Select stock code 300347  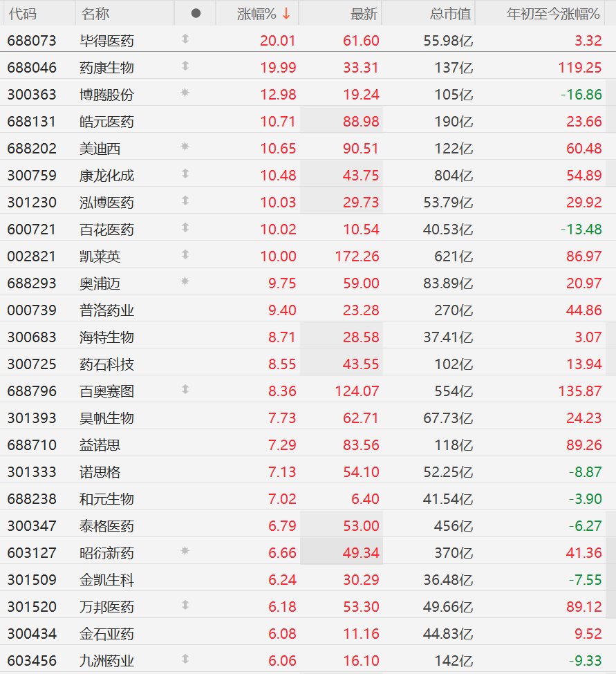[x=32, y=525]
